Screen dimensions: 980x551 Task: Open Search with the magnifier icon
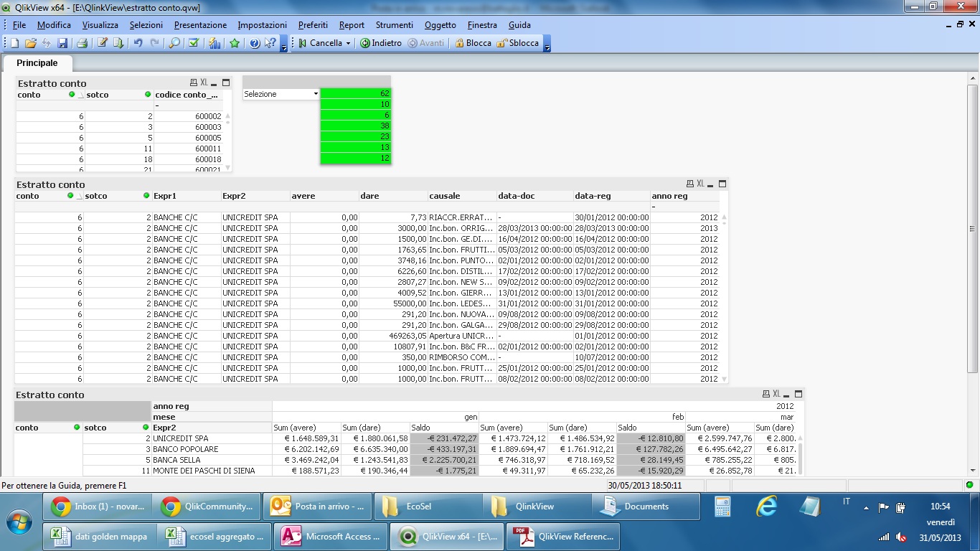click(x=174, y=43)
